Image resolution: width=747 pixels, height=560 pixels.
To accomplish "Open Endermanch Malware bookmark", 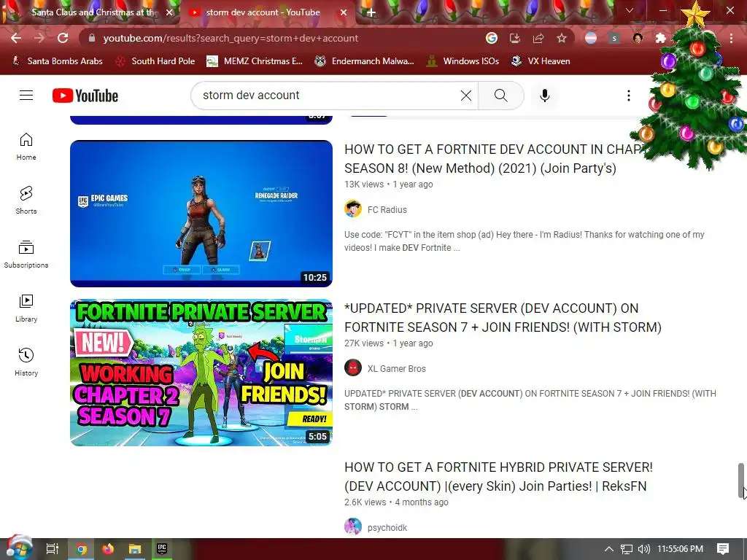I will coord(365,61).
